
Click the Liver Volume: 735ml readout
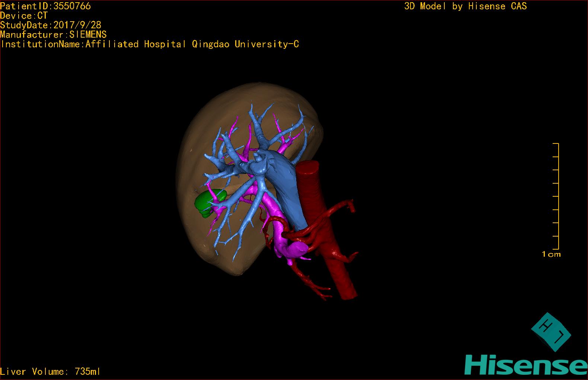50,371
